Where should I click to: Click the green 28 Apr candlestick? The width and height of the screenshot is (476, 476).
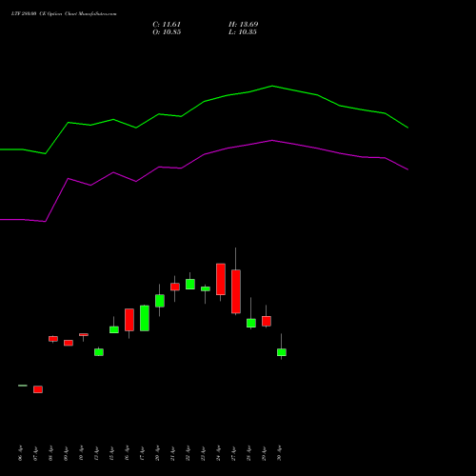click(251, 323)
